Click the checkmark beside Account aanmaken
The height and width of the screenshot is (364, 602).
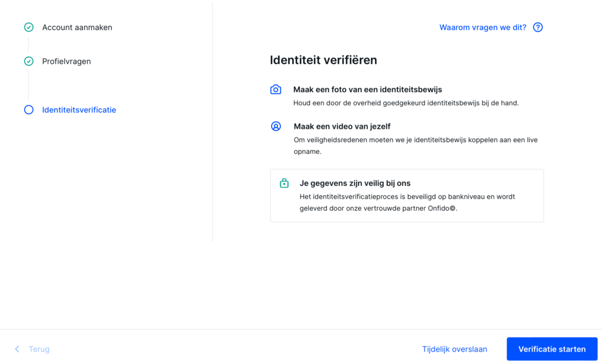coord(28,27)
